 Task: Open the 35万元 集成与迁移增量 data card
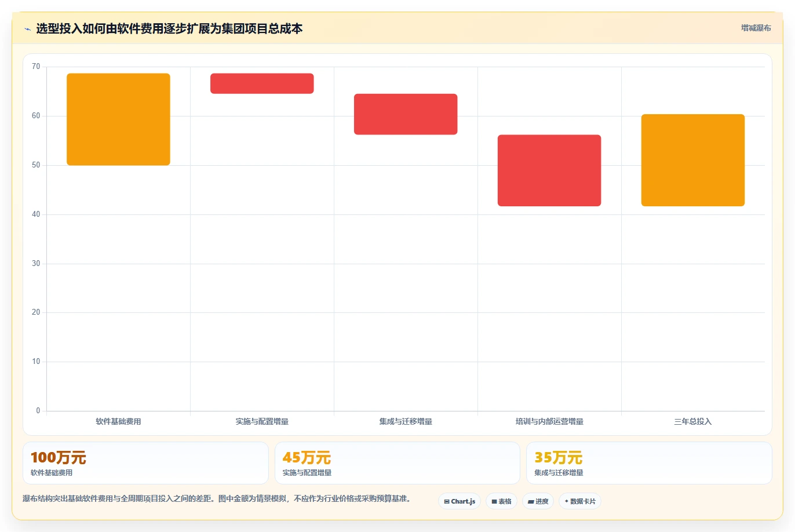click(x=649, y=463)
